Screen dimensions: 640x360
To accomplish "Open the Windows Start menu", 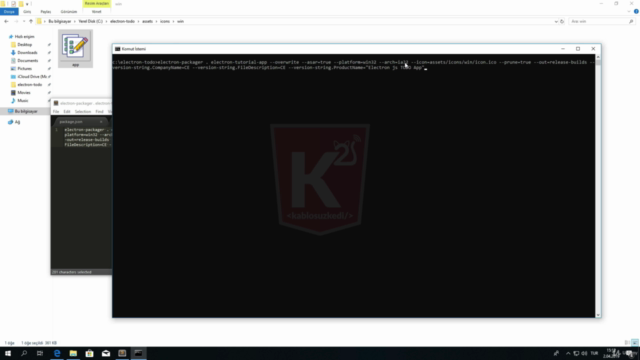I will (x=8, y=353).
